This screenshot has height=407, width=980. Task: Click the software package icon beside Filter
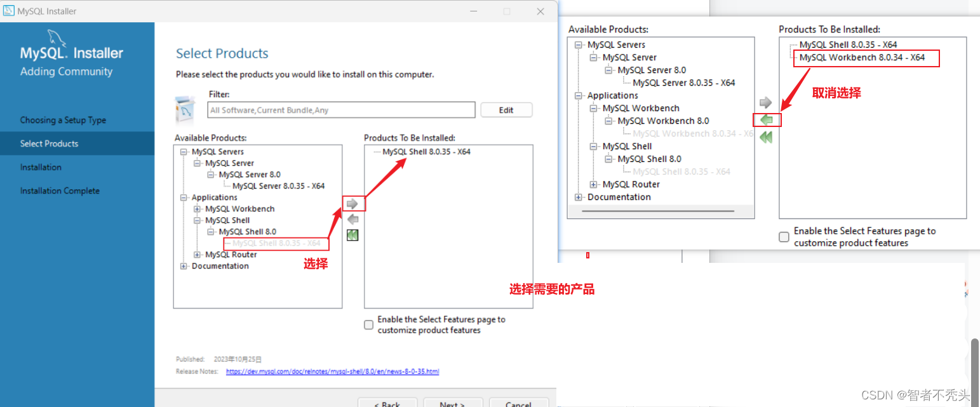pos(185,109)
